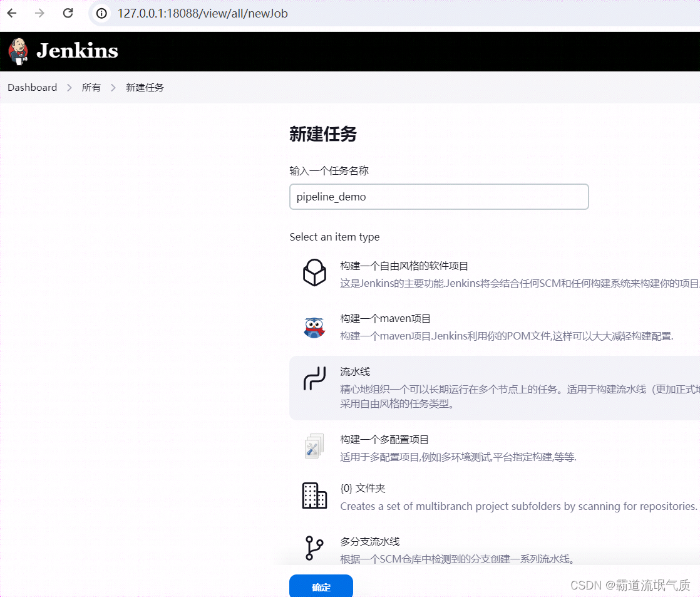
Task: Click description 根据一个SCM仓库中检测到的分支
Action: coord(458,559)
